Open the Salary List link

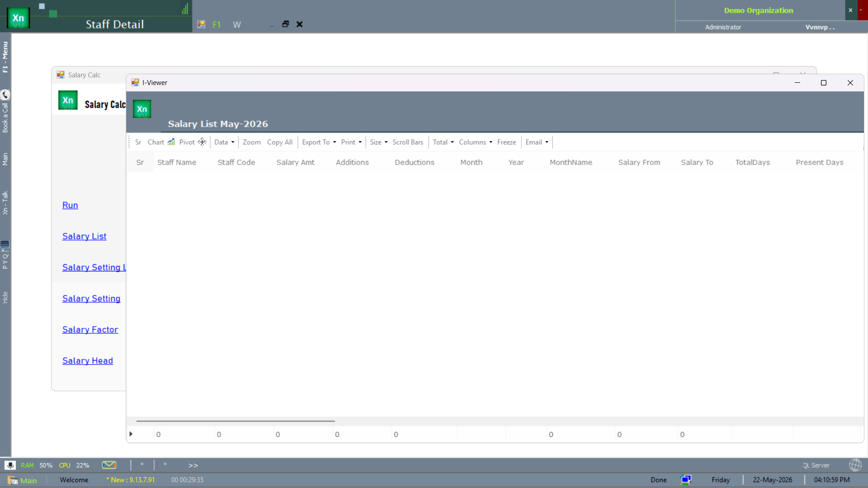[84, 236]
